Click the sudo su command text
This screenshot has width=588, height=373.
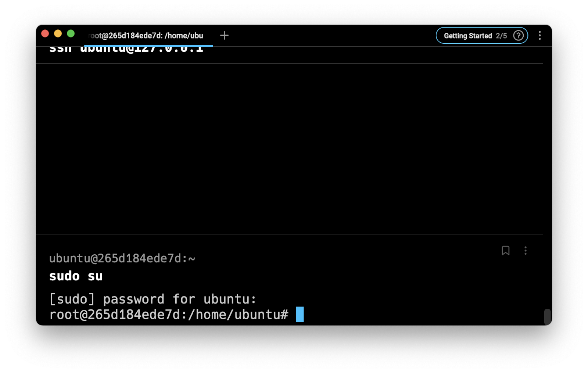tap(76, 276)
